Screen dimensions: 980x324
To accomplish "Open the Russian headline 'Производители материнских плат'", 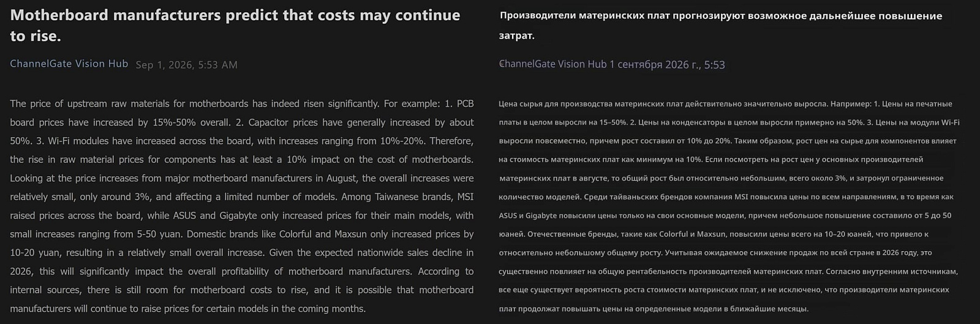I will pyautogui.click(x=720, y=25).
